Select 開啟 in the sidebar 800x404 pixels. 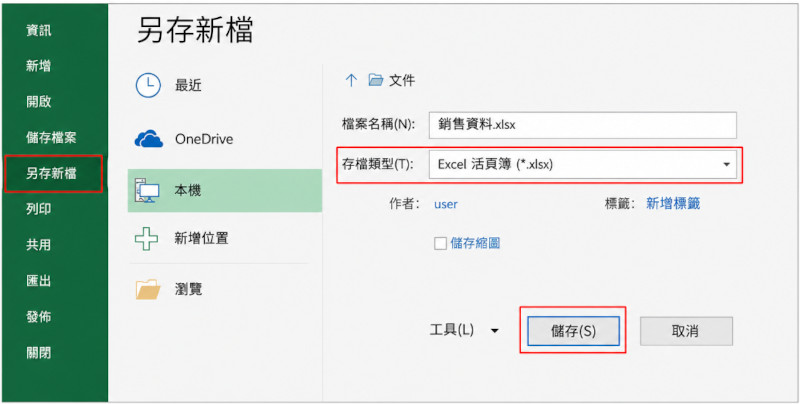[39, 102]
